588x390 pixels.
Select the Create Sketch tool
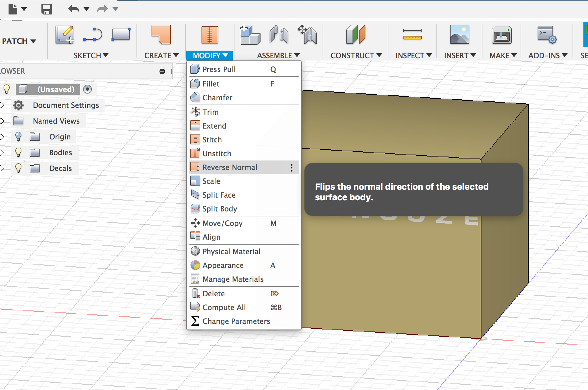pyautogui.click(x=64, y=34)
